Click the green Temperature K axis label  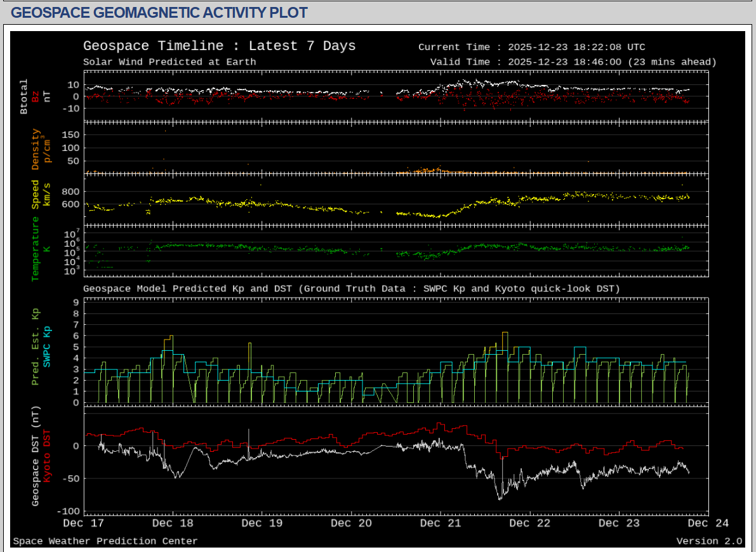tap(36, 249)
